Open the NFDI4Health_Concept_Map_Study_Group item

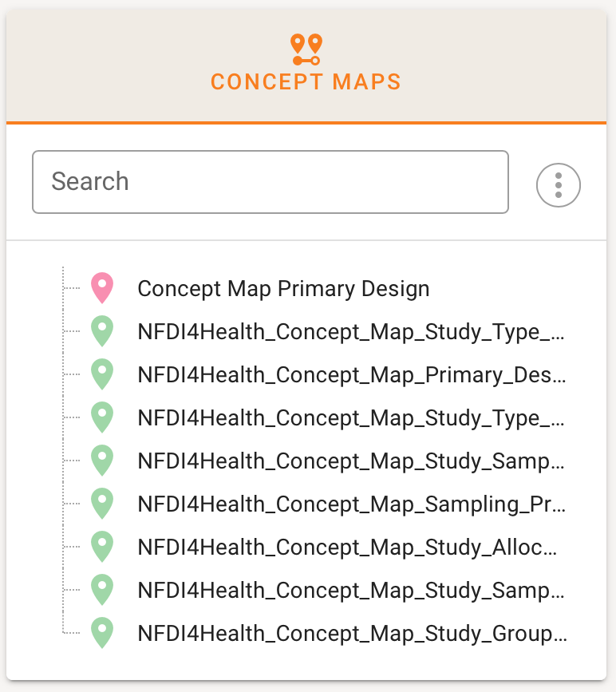(352, 633)
